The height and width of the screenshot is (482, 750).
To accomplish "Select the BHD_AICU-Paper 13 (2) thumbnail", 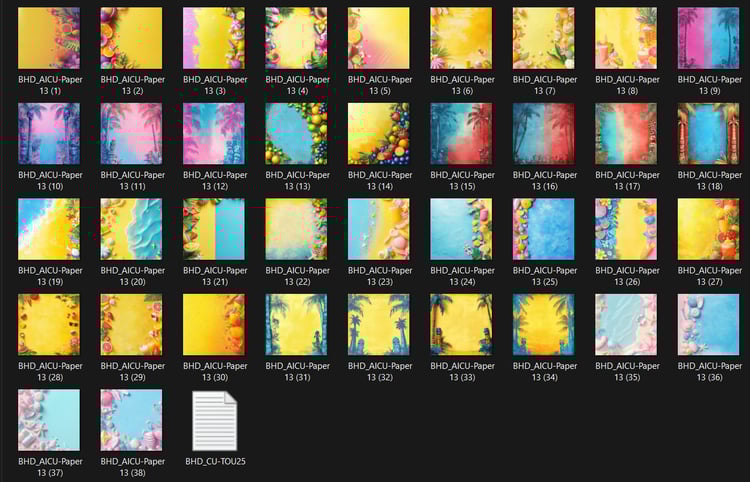I will click(131, 38).
